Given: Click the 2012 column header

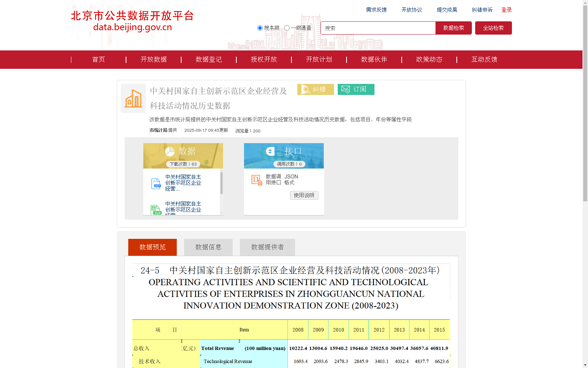Looking at the screenshot, I should click(379, 330).
